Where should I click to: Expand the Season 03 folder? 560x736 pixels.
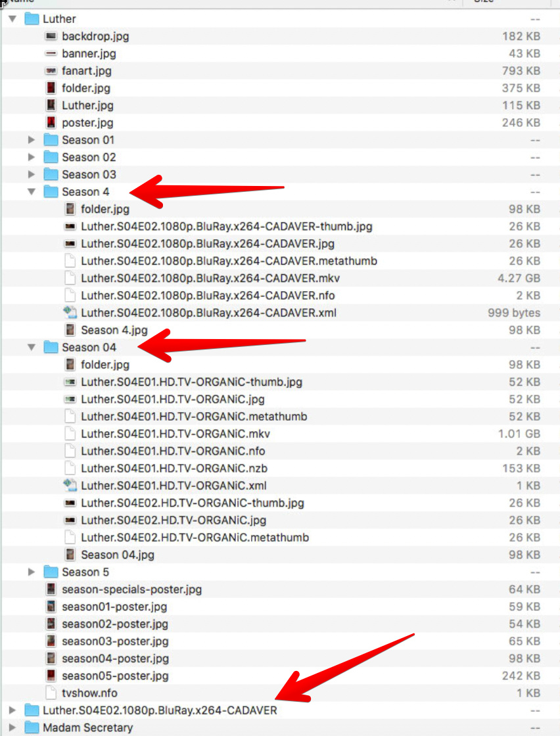(x=32, y=175)
